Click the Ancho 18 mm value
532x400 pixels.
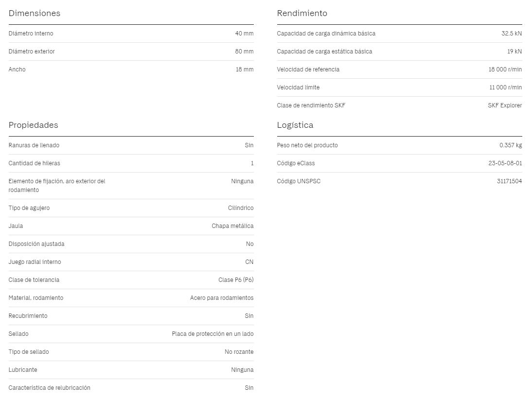point(245,69)
